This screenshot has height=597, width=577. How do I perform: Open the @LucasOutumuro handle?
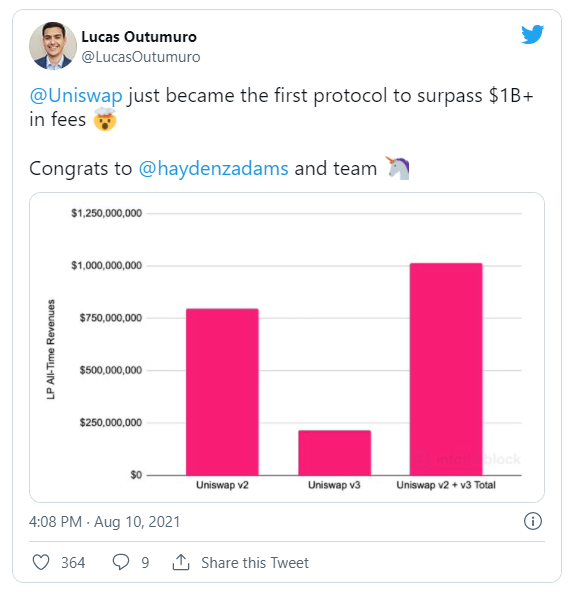(141, 57)
